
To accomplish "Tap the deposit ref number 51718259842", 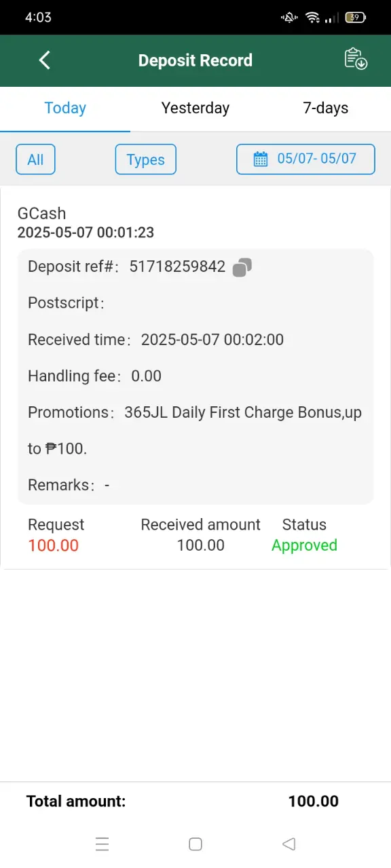I will 177,267.
